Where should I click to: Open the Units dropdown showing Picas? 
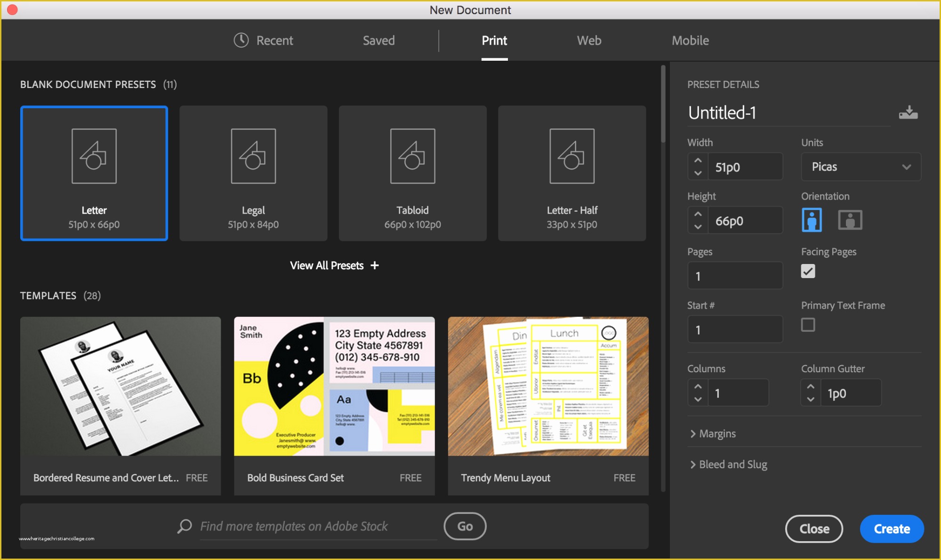pos(861,167)
